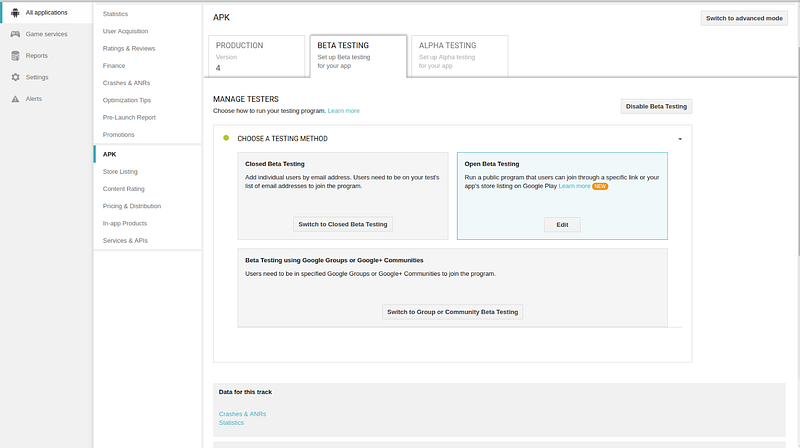Click the Closed Beta Testing heading
This screenshot has width=800, height=448.
274,164
